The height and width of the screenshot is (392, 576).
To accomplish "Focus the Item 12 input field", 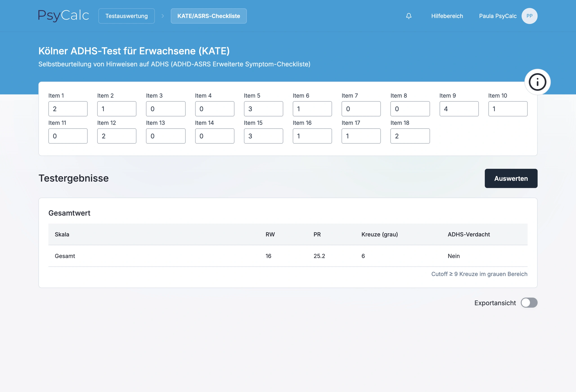I will [x=117, y=136].
